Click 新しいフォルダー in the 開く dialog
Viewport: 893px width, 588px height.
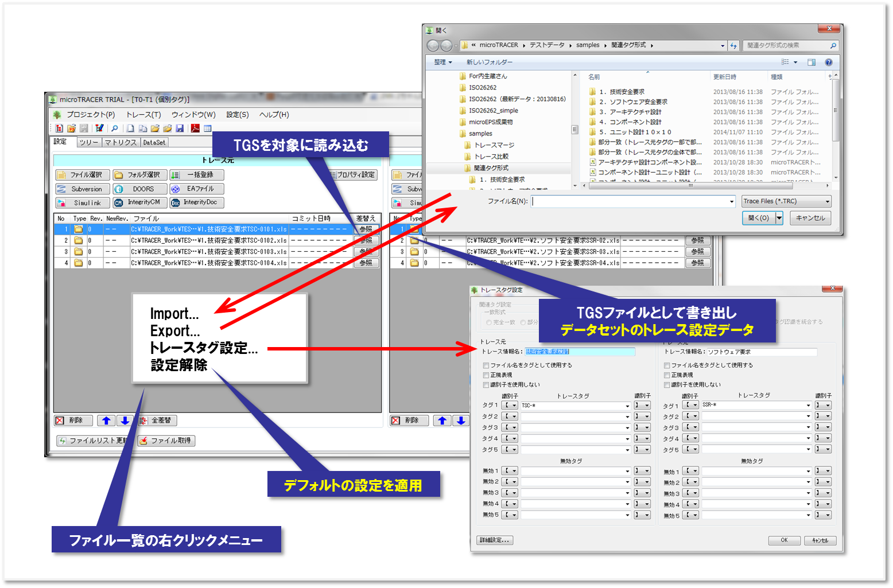pyautogui.click(x=489, y=62)
